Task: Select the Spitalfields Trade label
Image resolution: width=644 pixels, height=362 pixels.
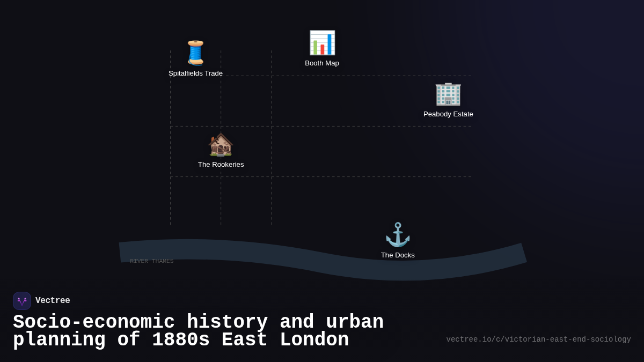Action: point(195,73)
